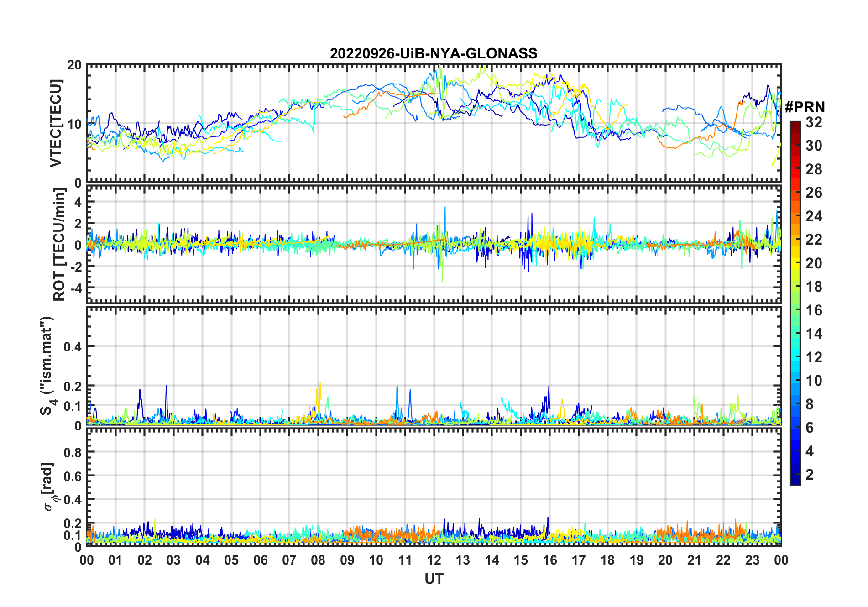Select the red region of the colorbar near 28
Screen dimensions: 868x607
pos(795,169)
